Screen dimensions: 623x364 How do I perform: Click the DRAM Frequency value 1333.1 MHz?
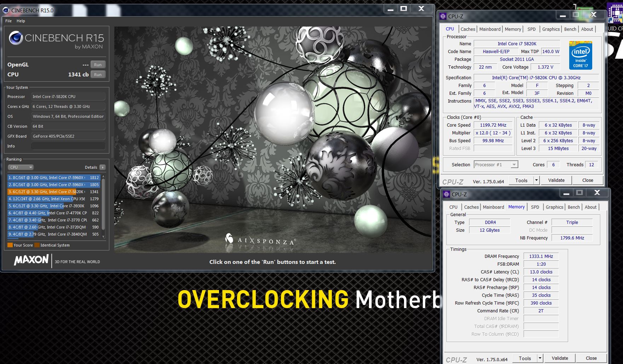point(541,256)
